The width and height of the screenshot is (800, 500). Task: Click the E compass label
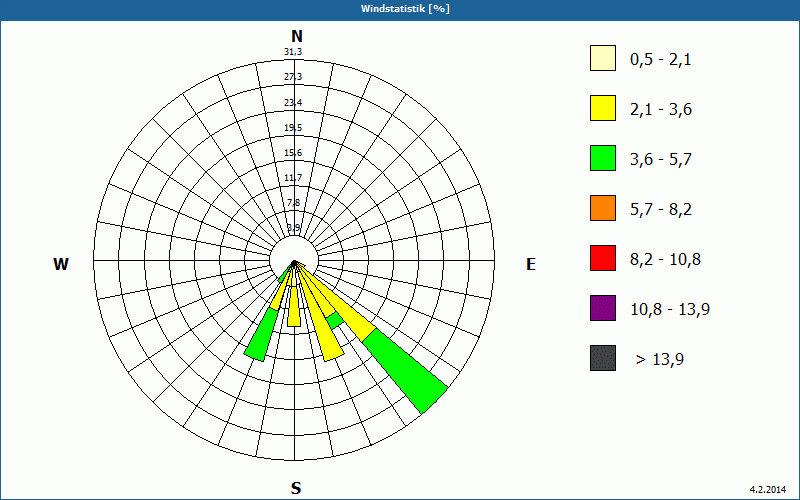(531, 264)
